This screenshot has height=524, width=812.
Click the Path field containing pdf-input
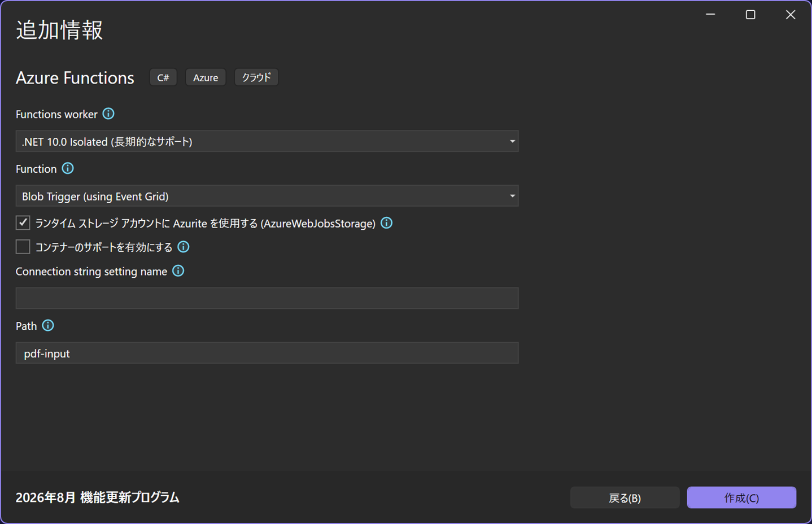click(267, 353)
